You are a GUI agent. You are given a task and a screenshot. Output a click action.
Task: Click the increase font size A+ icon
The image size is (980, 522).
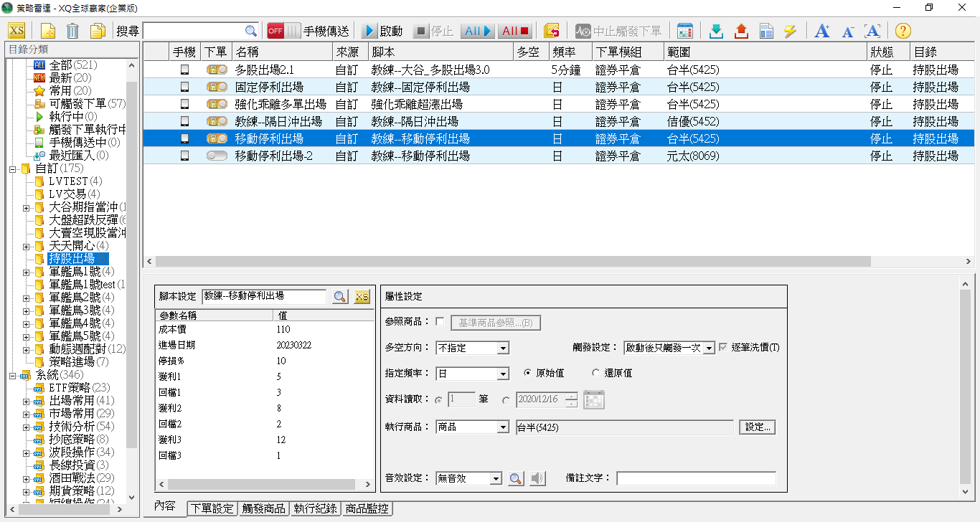point(822,31)
